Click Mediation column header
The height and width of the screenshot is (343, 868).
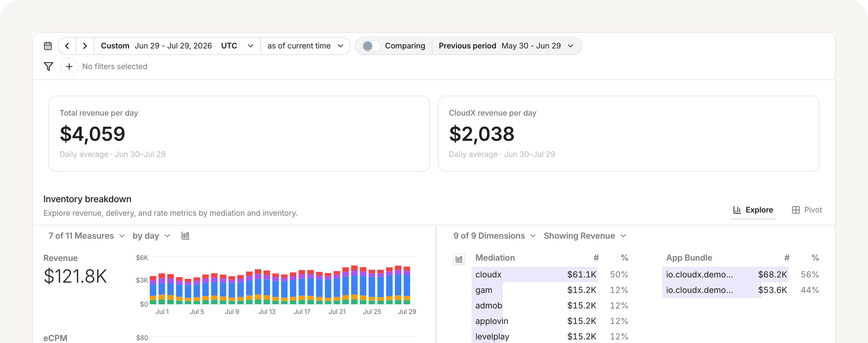495,258
